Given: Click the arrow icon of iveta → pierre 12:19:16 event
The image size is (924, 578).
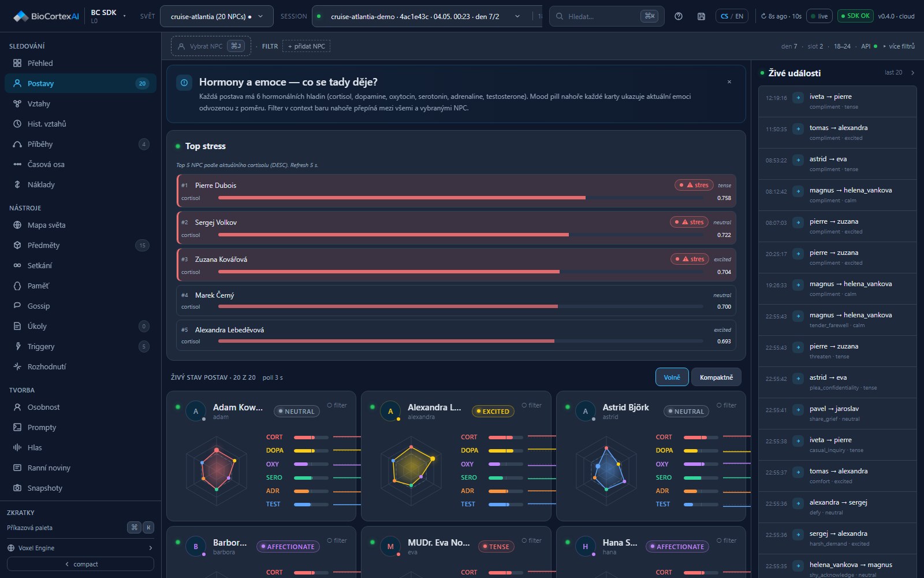Looking at the screenshot, I should (799, 98).
